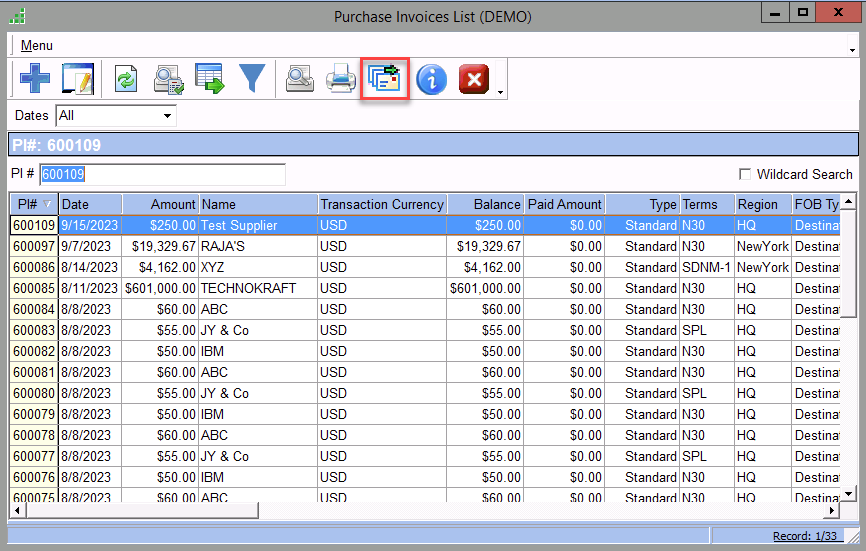Click the blue plus Add New icon
Image resolution: width=866 pixels, height=551 pixels.
[x=35, y=79]
